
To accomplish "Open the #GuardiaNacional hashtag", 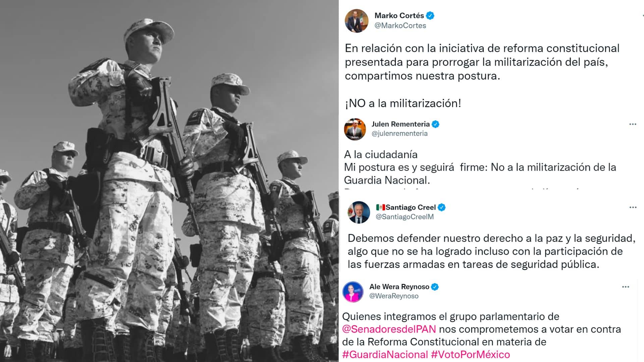I will (x=385, y=355).
